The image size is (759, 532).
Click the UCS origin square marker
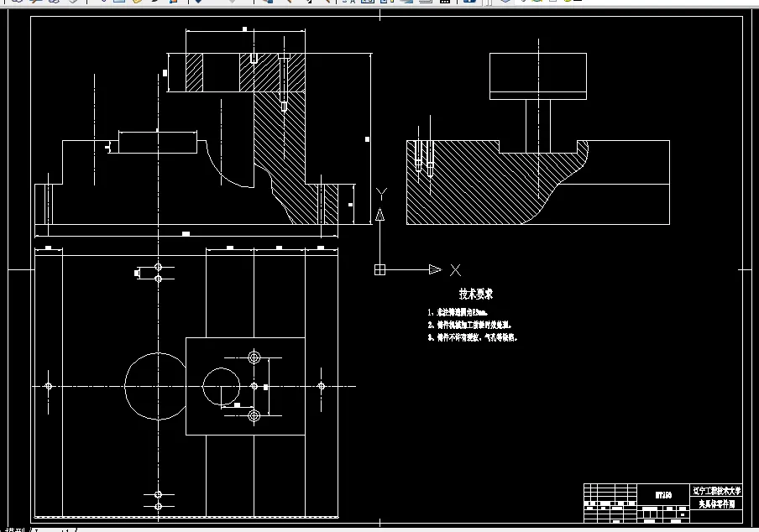(x=380, y=270)
